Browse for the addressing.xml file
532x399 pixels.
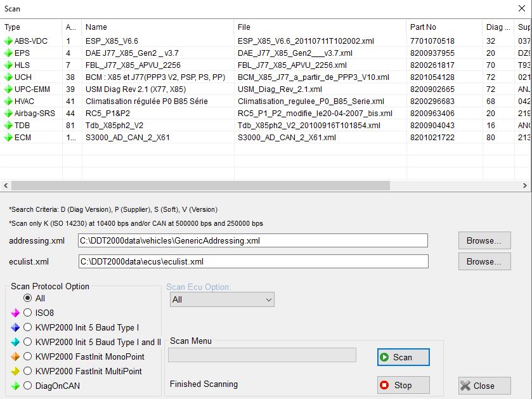[x=484, y=240]
